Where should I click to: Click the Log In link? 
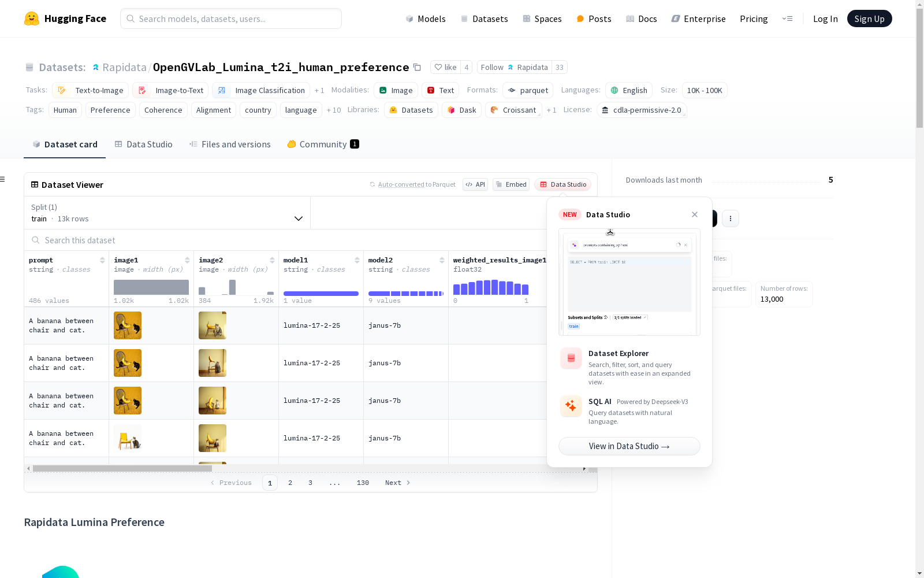(825, 18)
